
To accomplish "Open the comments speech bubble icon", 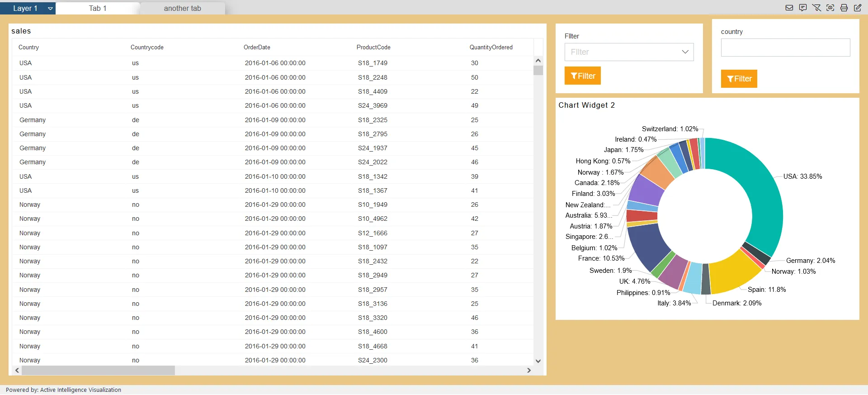I will (x=803, y=8).
